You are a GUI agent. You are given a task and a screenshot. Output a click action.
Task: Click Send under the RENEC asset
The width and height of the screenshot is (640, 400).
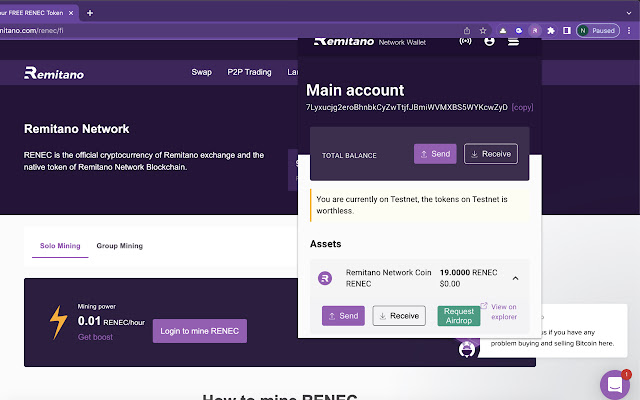(x=343, y=316)
